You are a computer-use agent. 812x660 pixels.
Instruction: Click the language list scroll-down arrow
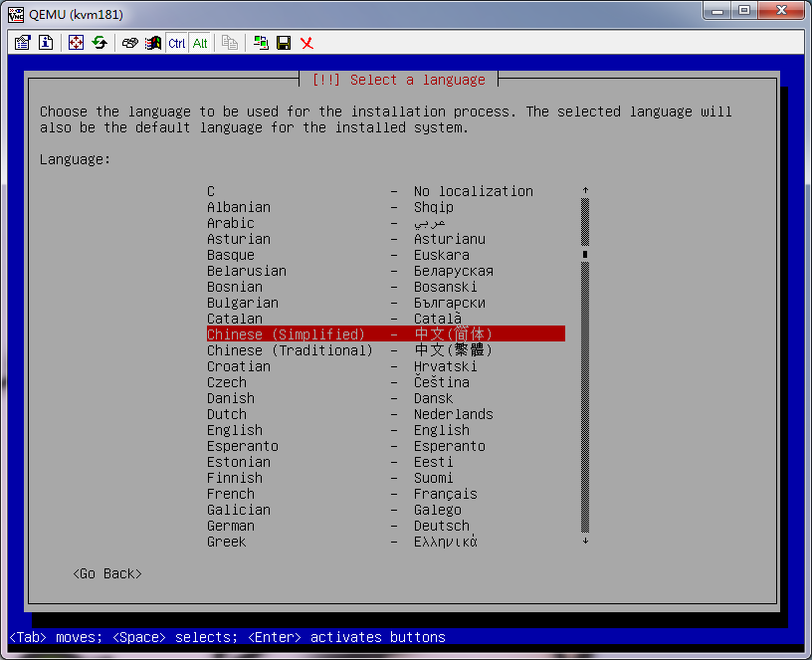585,541
